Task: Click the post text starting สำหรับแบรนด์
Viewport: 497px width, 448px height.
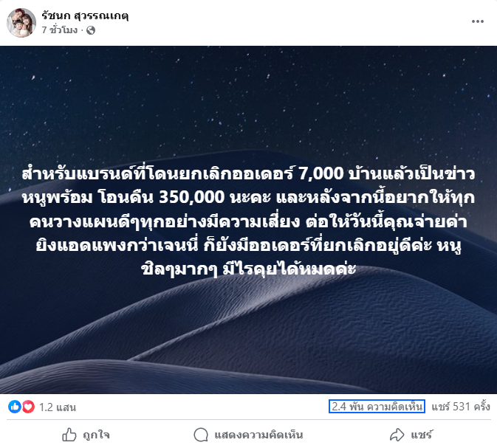Action: [x=248, y=221]
